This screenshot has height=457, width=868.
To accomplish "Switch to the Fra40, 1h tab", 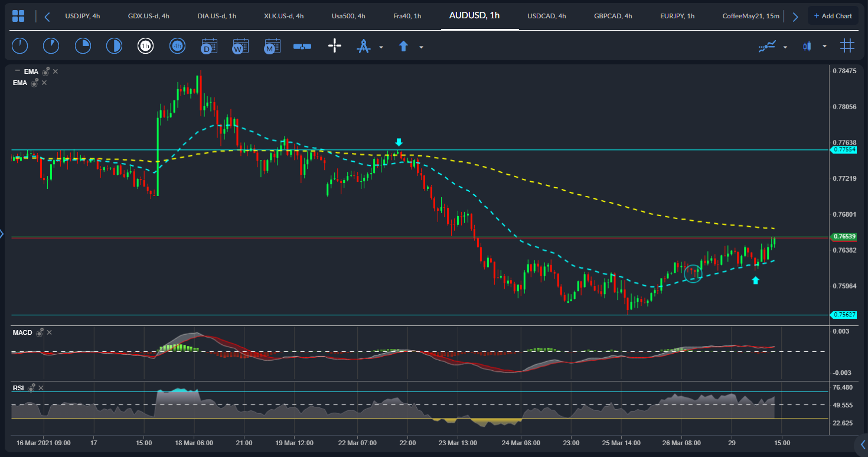I will (x=407, y=16).
